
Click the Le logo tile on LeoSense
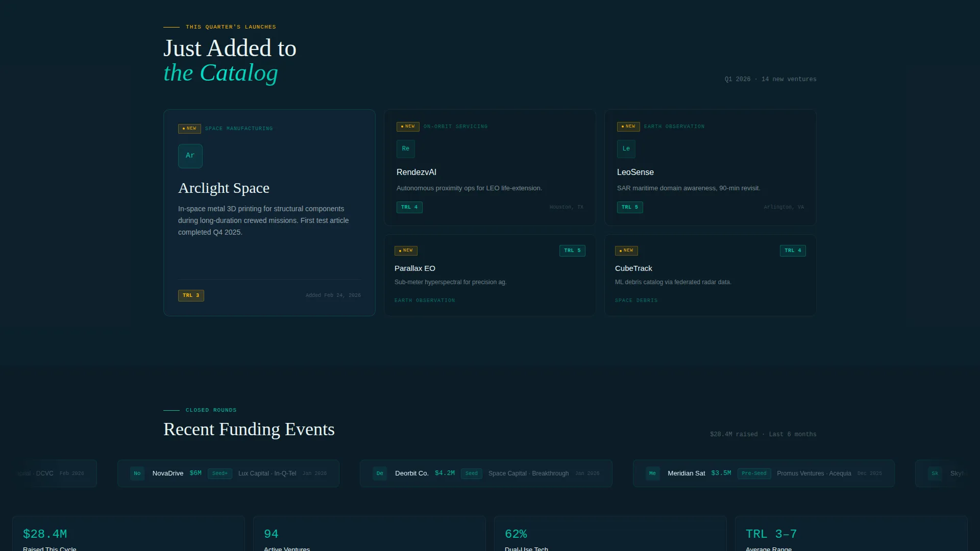[626, 149]
